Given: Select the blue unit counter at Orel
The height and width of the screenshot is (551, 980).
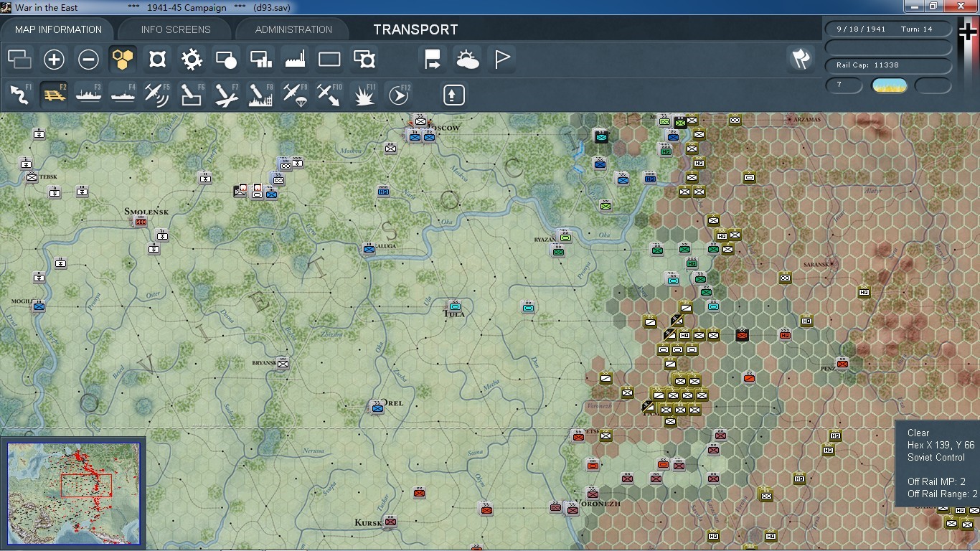Looking at the screenshot, I should pyautogui.click(x=377, y=408).
